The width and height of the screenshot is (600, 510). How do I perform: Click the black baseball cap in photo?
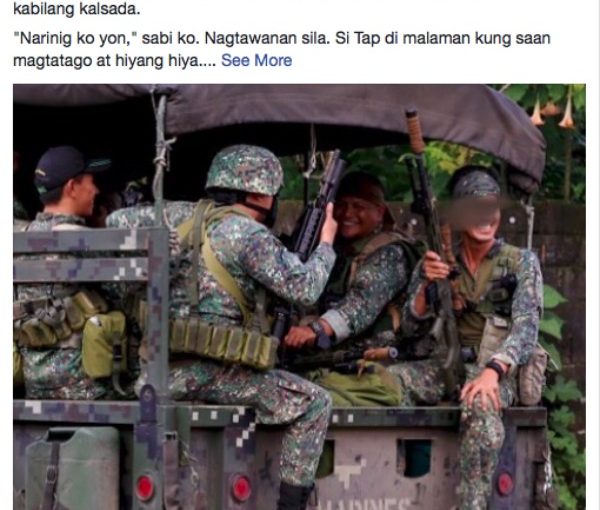pyautogui.click(x=69, y=167)
